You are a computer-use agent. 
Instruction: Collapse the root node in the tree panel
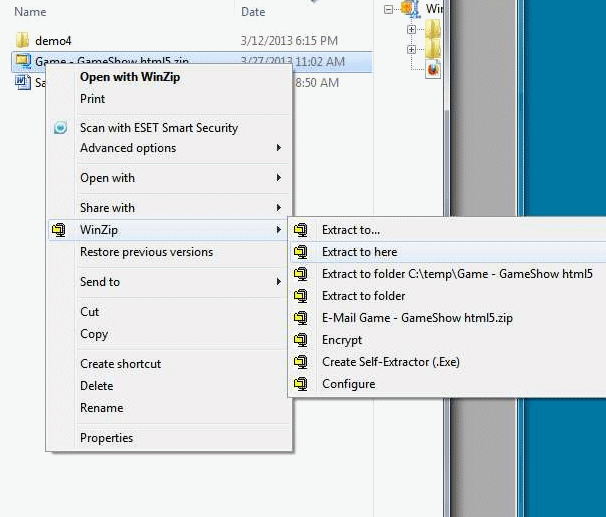coord(388,9)
